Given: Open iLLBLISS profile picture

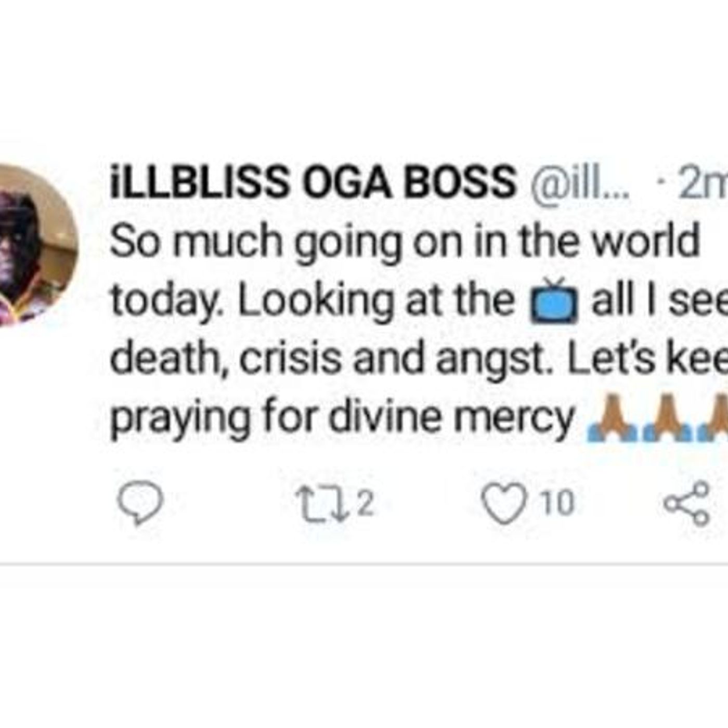Looking at the screenshot, I should 37,245.
